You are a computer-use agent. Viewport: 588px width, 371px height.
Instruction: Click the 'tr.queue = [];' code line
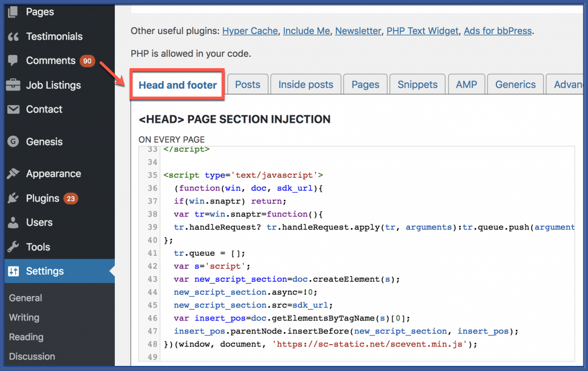tap(209, 253)
